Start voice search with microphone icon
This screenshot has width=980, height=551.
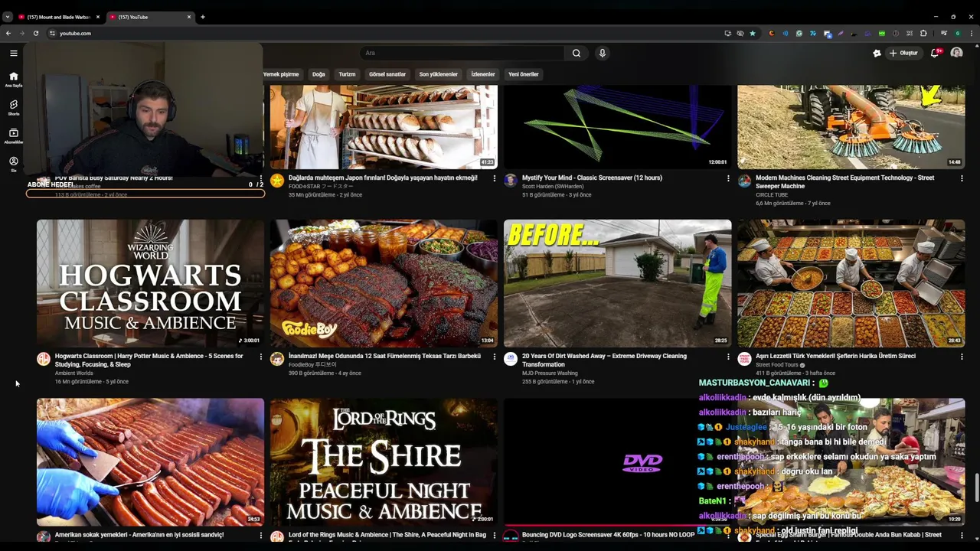point(603,53)
